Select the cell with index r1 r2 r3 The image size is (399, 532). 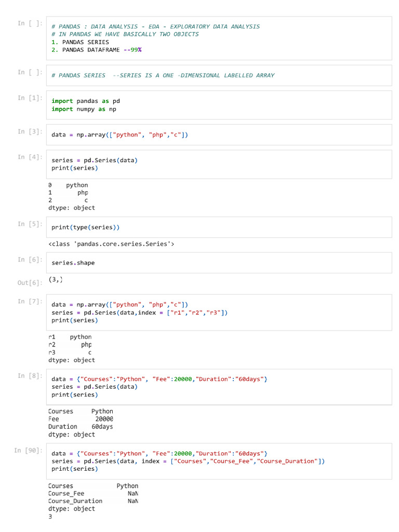(x=219, y=312)
